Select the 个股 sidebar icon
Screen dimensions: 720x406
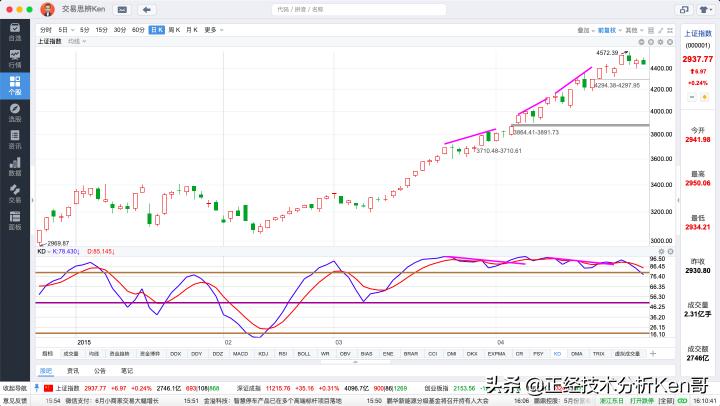[x=15, y=86]
